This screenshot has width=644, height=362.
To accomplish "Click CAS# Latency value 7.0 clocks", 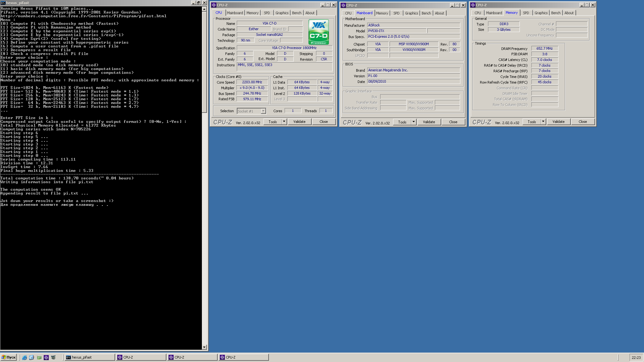I will [x=545, y=60].
